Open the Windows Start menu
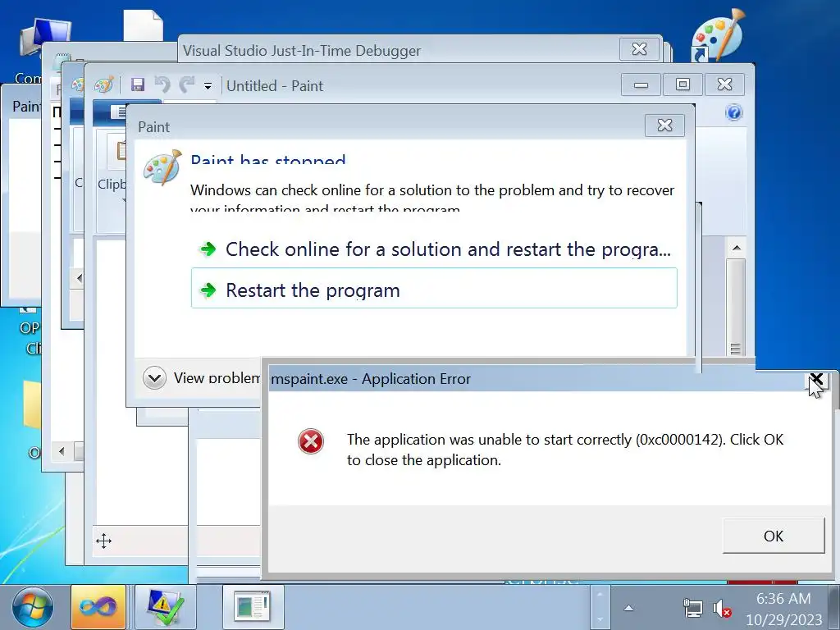This screenshot has width=840, height=630. [x=33, y=608]
